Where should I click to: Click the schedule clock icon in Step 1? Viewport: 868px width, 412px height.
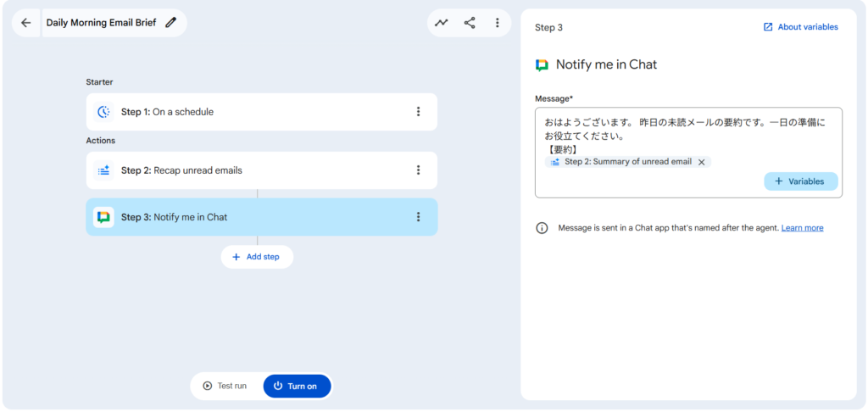pos(103,112)
